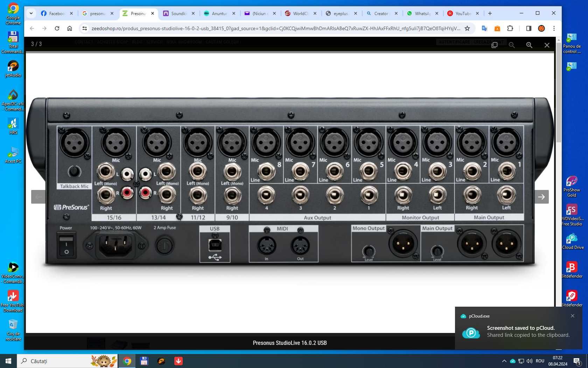Dismiss the pCloud notification
588x368 pixels.
(x=573, y=316)
